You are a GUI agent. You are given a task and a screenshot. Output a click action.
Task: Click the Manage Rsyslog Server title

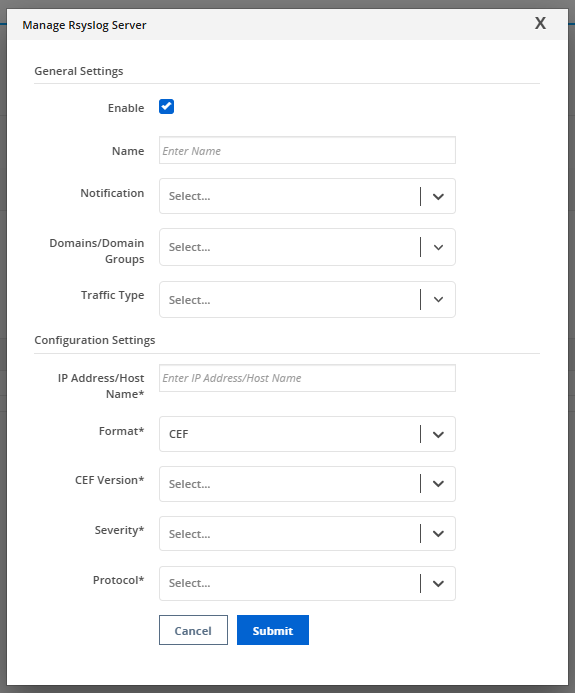pos(84,25)
